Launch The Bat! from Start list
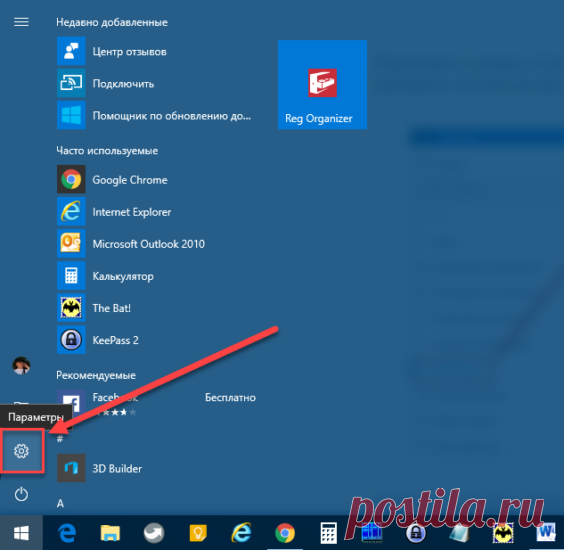Image resolution: width=564 pixels, height=550 pixels. (x=94, y=308)
